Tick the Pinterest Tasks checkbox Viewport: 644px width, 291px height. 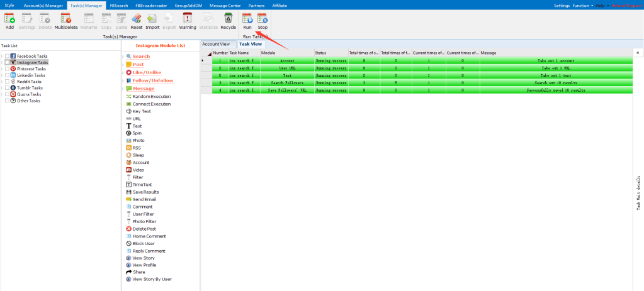click(7, 69)
